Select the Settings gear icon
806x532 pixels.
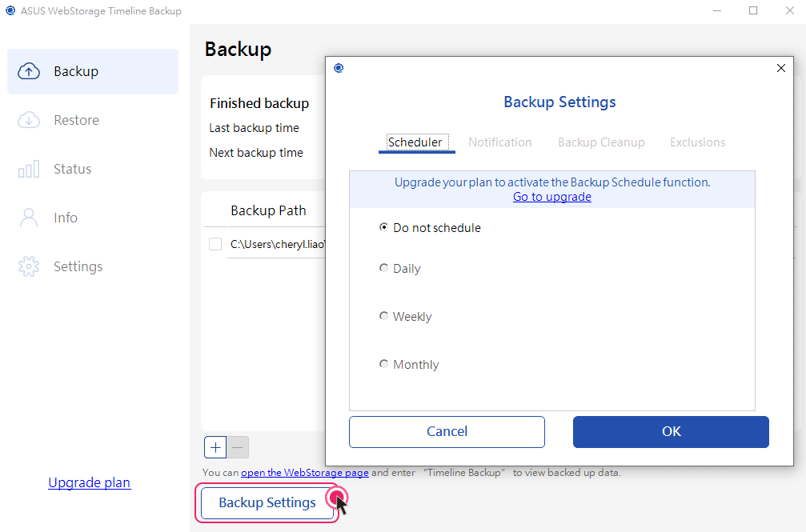29,266
